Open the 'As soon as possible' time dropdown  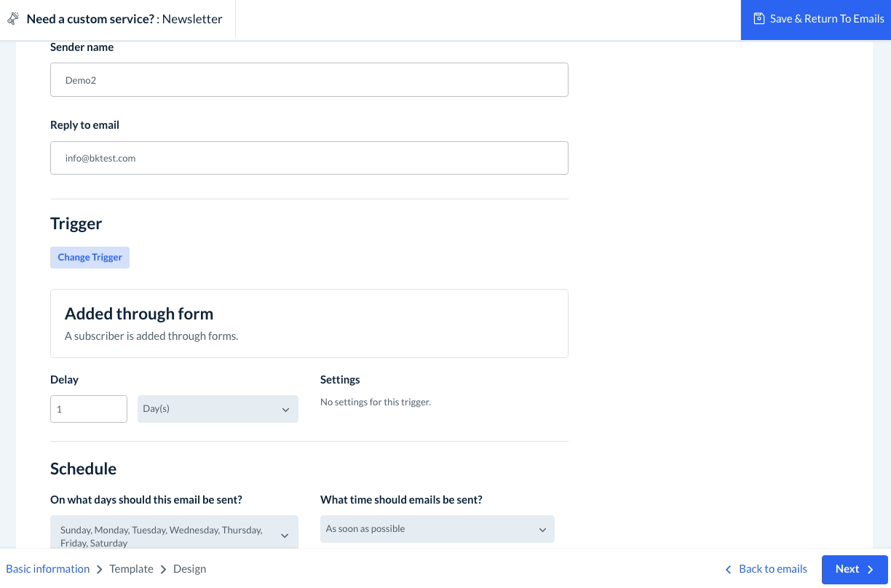point(437,529)
